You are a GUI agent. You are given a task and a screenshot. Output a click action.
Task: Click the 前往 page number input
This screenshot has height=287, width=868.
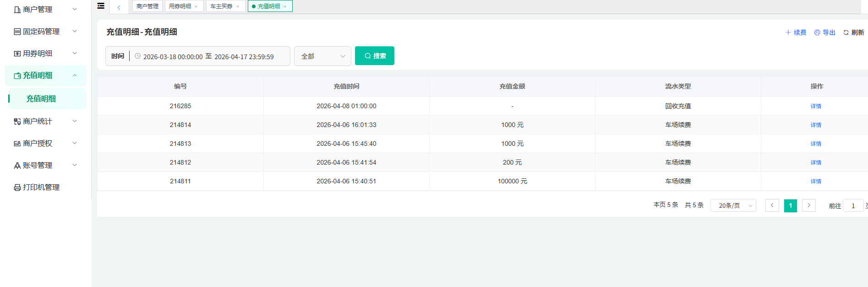pyautogui.click(x=853, y=206)
